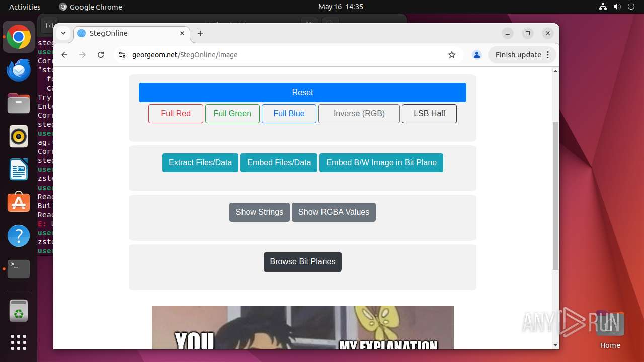Launch Thunderbird Mail from the dock

(19, 70)
